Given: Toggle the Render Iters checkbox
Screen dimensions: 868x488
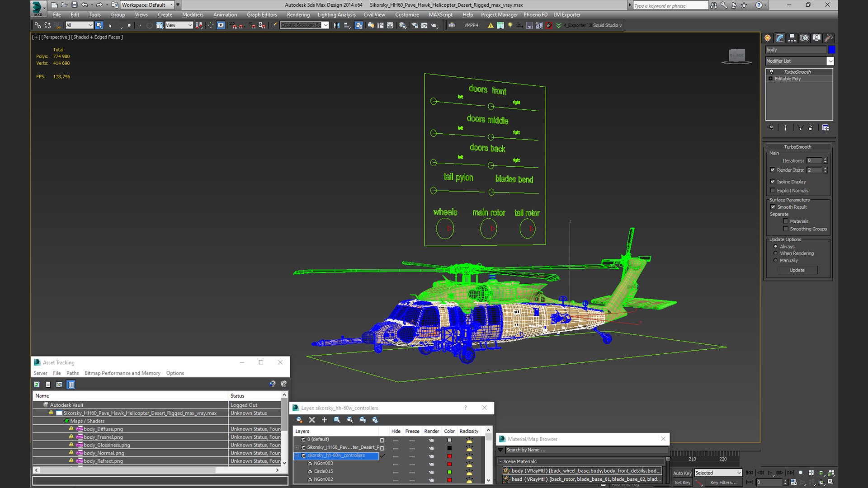Looking at the screenshot, I should click(773, 170).
